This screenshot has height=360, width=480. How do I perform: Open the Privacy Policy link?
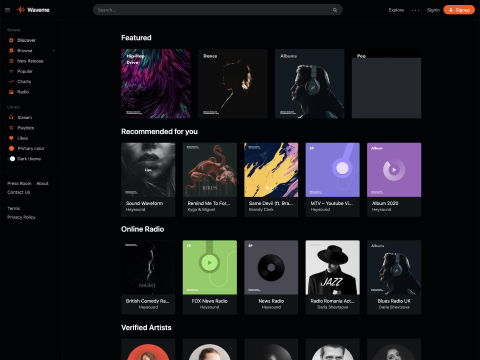tap(21, 217)
